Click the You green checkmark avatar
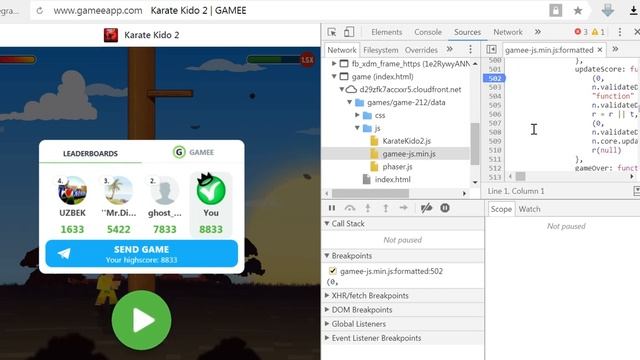The width and height of the screenshot is (640, 360). (x=211, y=190)
